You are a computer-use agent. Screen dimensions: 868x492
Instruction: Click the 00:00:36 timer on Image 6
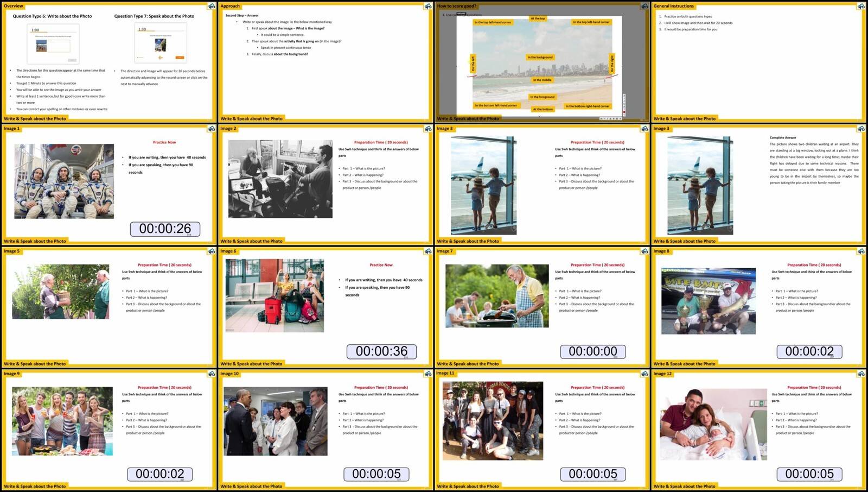(381, 352)
